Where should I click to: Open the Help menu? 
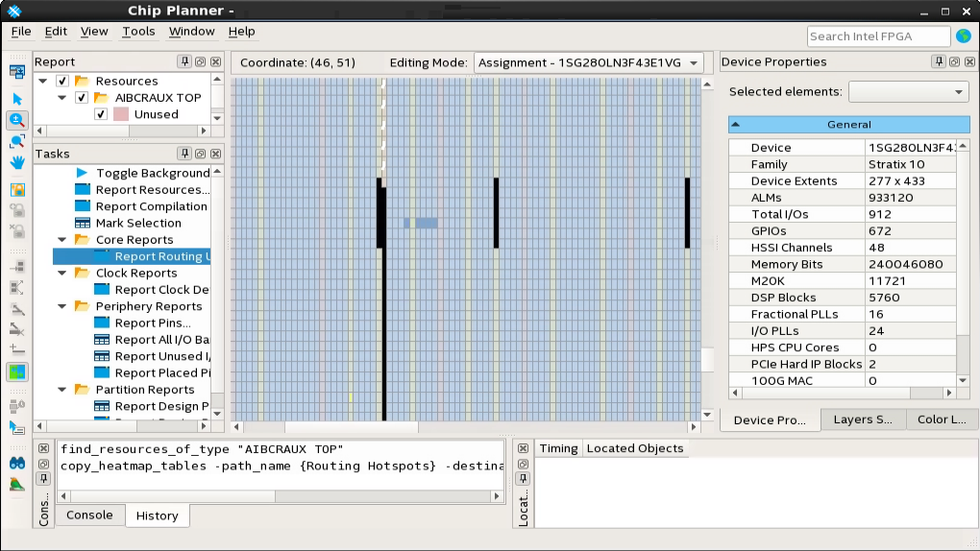point(241,32)
